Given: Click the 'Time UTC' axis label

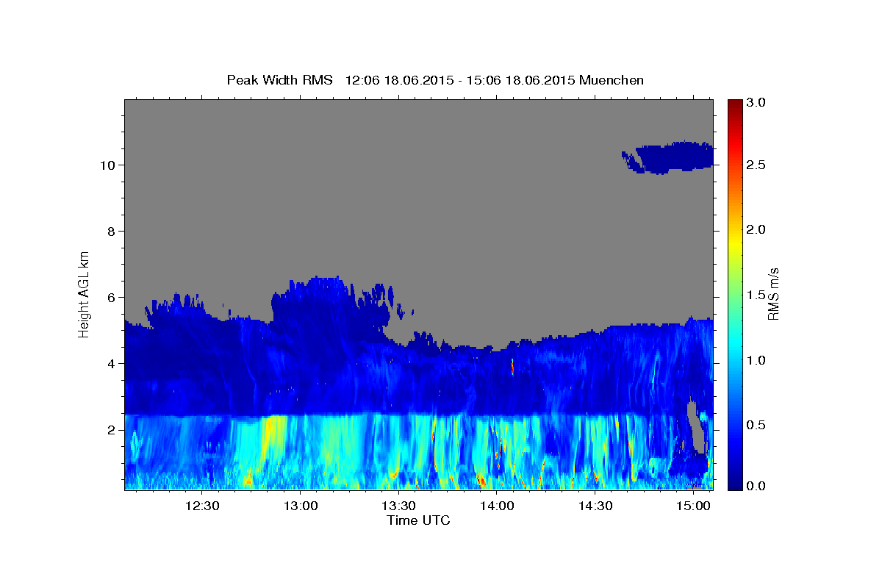Looking at the screenshot, I should pyautogui.click(x=418, y=520).
